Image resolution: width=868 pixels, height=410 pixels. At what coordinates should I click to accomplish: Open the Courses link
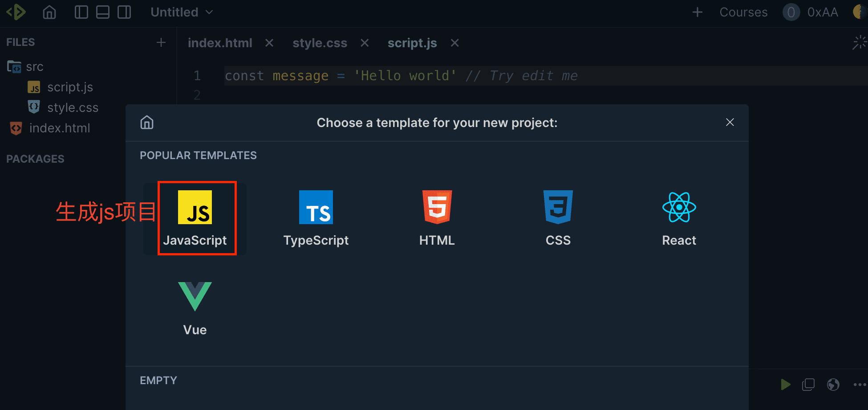coord(743,12)
